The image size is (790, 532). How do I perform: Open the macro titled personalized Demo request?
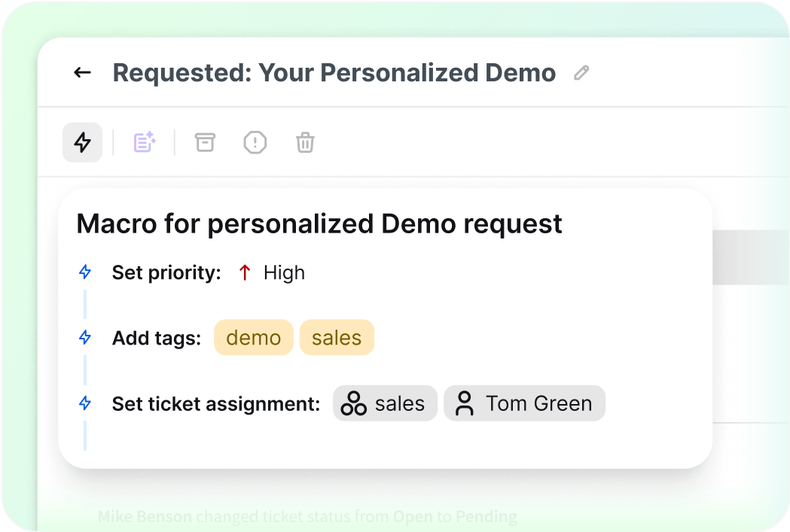coord(319,223)
